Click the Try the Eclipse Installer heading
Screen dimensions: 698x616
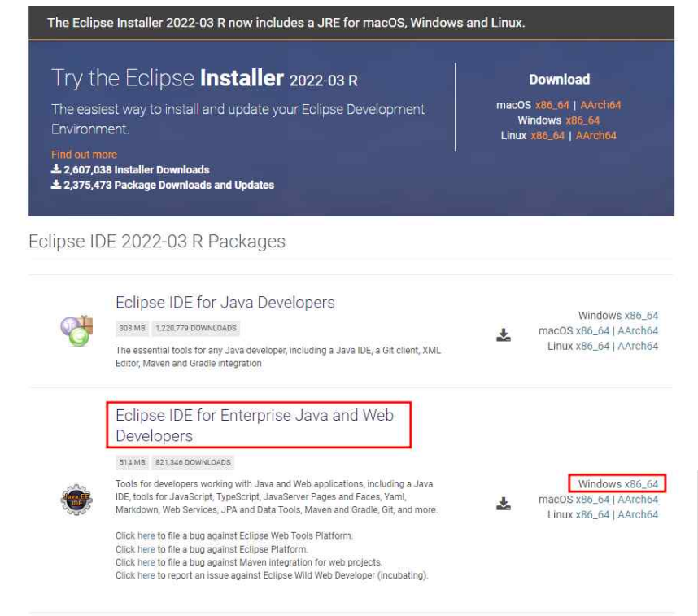coord(204,78)
